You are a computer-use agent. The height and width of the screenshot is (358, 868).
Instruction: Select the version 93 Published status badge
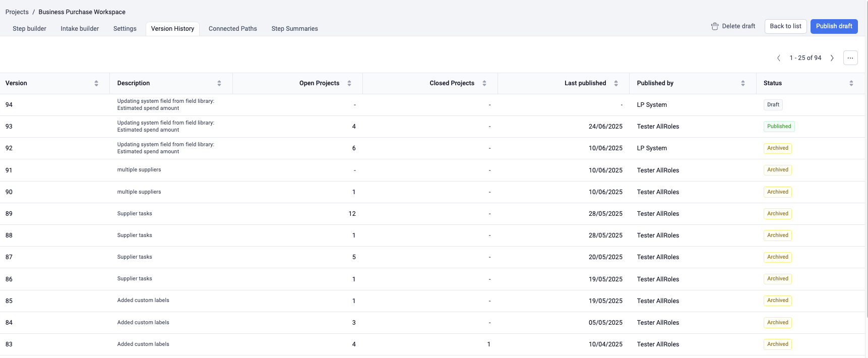[x=779, y=127]
